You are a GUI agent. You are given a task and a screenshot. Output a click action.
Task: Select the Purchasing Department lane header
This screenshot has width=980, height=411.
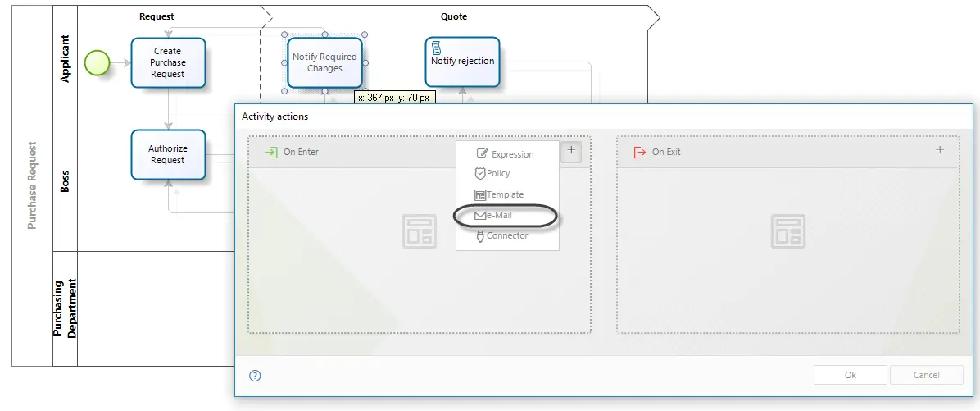65,309
